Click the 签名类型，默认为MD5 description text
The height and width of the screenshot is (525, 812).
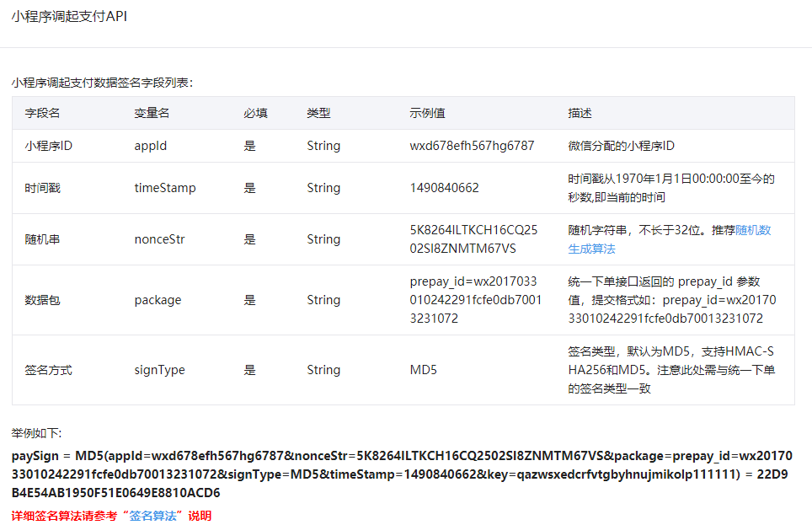671,370
